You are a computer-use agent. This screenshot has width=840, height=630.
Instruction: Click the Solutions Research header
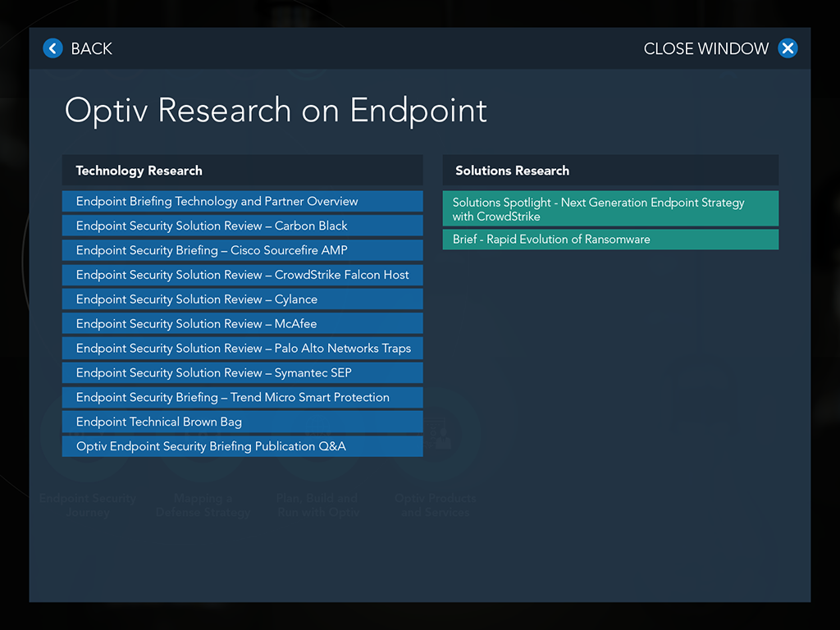[610, 171]
